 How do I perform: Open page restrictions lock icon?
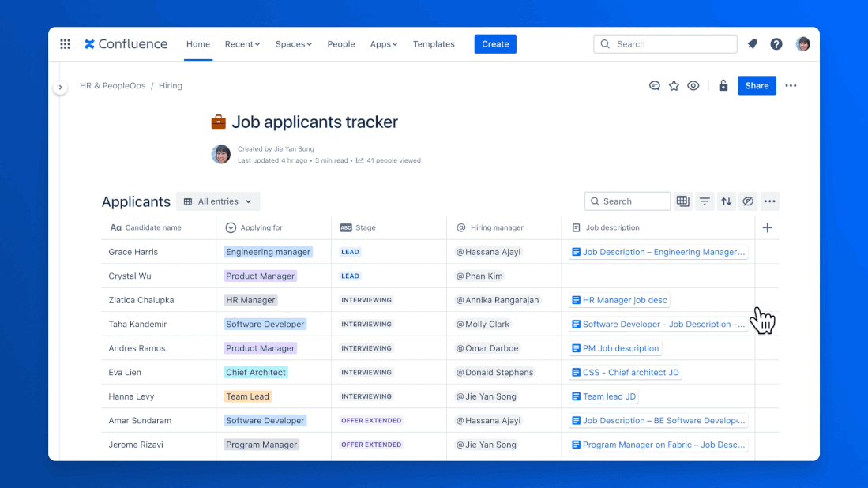723,86
